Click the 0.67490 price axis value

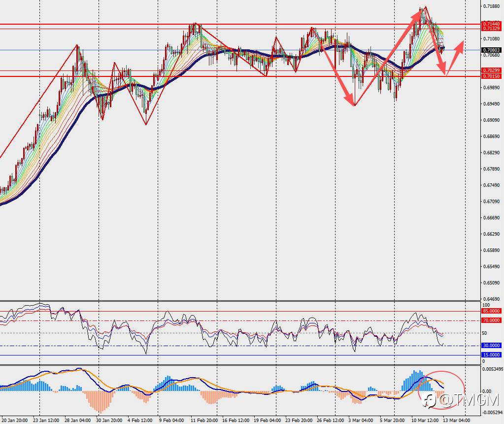492,185
